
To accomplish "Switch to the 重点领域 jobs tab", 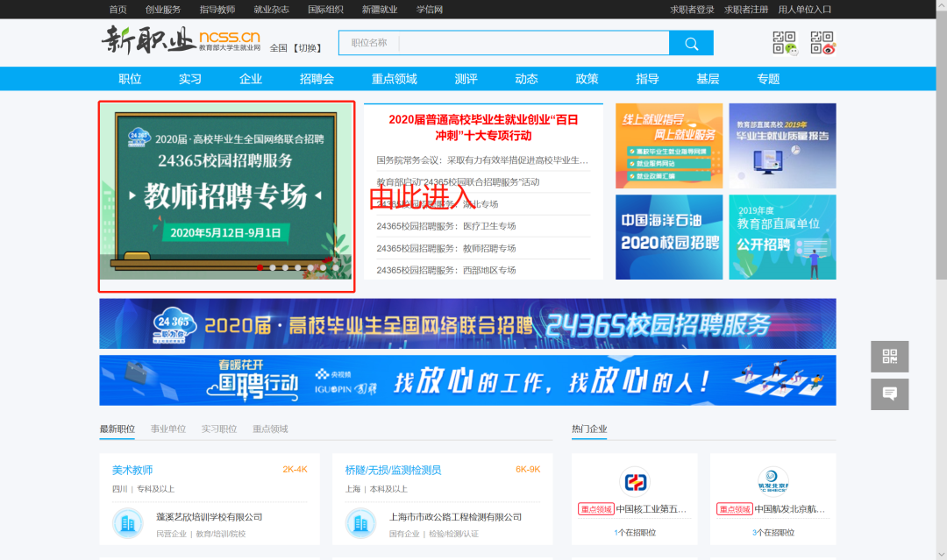I will (x=271, y=429).
